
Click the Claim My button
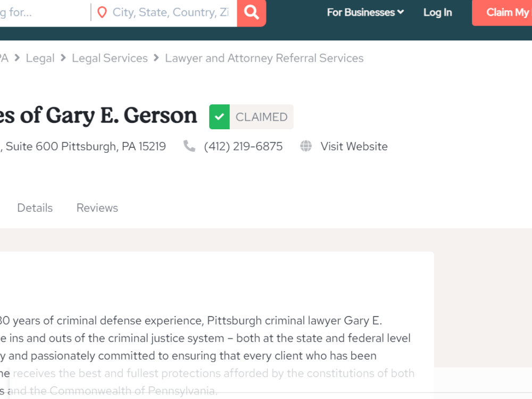click(x=502, y=13)
